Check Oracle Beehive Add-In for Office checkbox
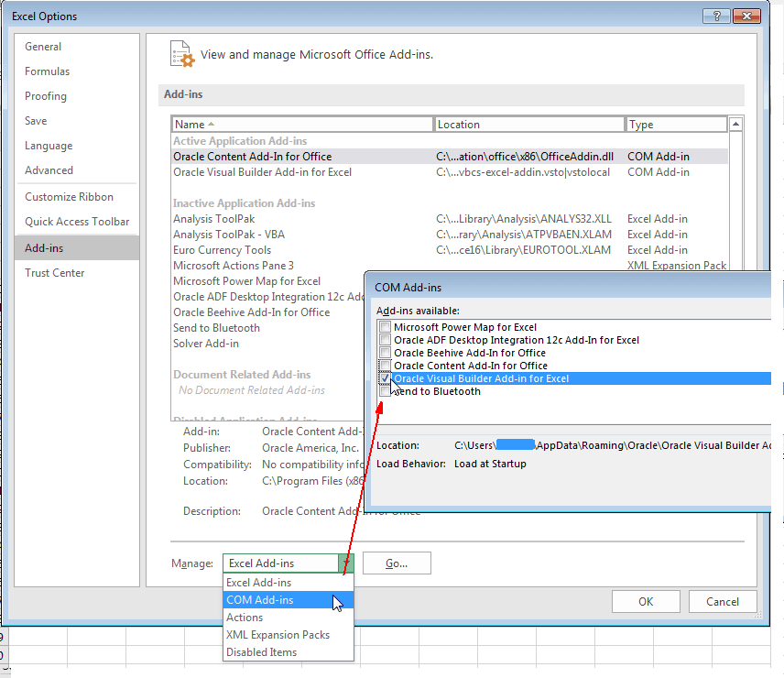 385,353
